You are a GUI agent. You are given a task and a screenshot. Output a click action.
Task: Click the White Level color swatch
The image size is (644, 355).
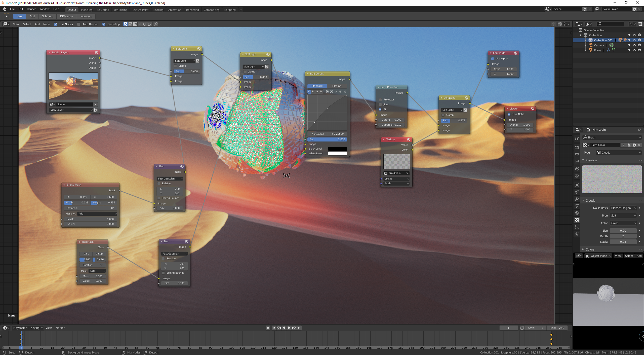point(337,153)
